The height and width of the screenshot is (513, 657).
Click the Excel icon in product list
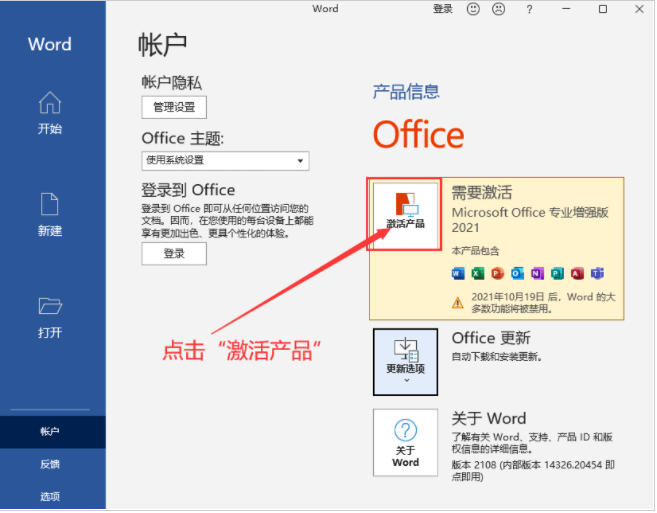point(478,273)
